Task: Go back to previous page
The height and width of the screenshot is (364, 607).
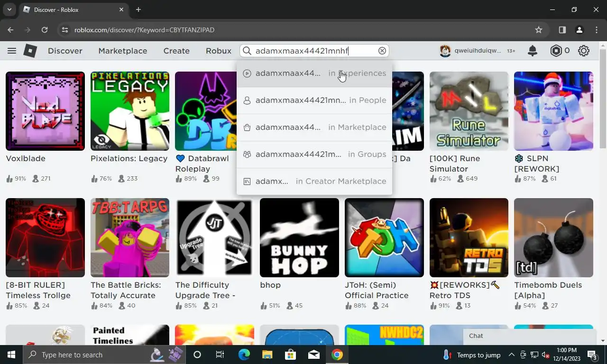Action: click(x=10, y=30)
